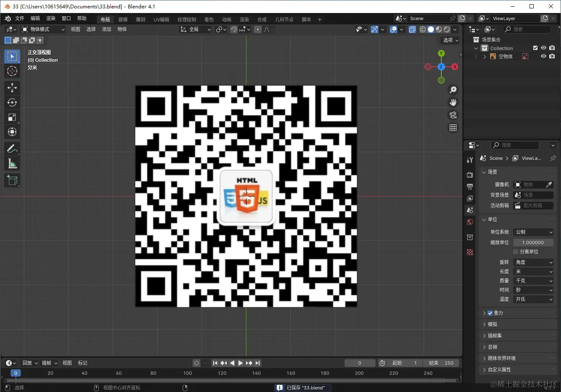
Task: Select the Rotate tool
Action: pos(12,102)
